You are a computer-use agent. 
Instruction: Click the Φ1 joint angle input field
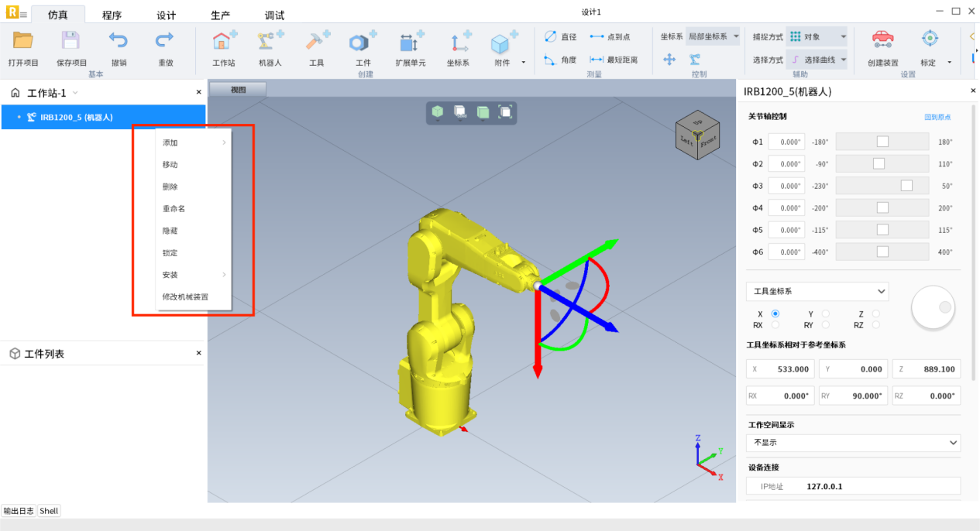(786, 142)
